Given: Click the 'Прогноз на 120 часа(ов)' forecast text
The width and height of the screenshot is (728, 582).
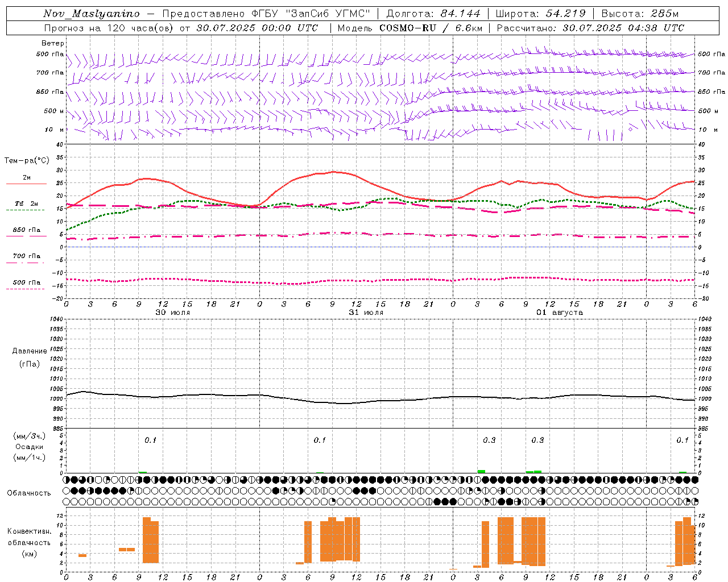Looking at the screenshot, I should (109, 28).
